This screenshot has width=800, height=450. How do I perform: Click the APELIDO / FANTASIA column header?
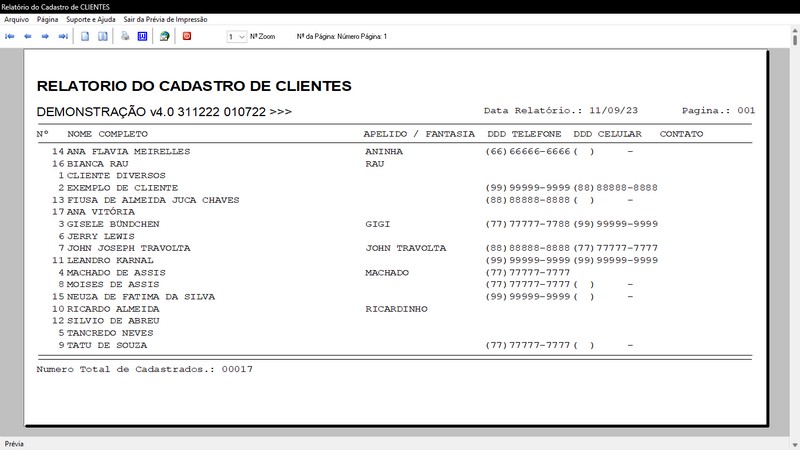point(419,134)
